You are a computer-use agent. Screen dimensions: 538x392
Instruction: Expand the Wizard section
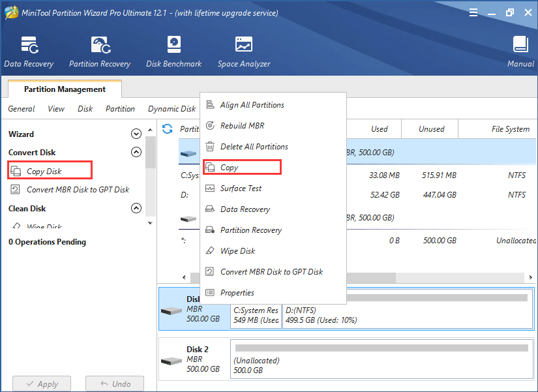tap(136, 134)
